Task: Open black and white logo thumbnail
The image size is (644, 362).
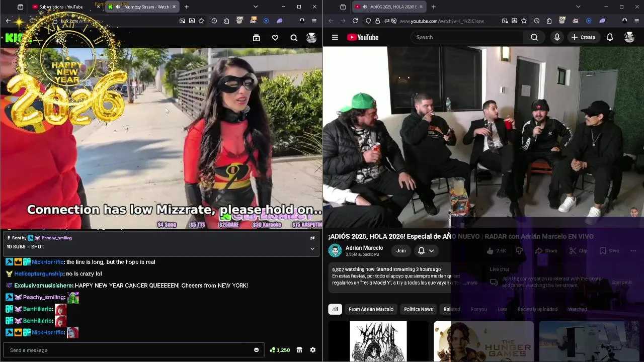Action: pyautogui.click(x=378, y=341)
